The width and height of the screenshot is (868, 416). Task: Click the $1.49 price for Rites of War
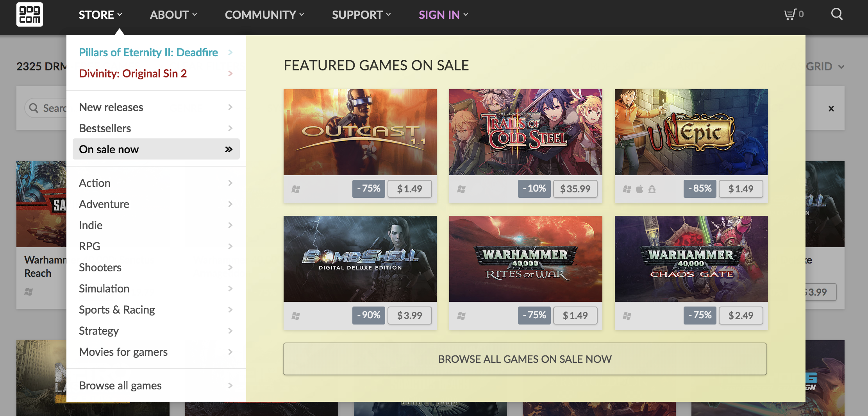(575, 316)
